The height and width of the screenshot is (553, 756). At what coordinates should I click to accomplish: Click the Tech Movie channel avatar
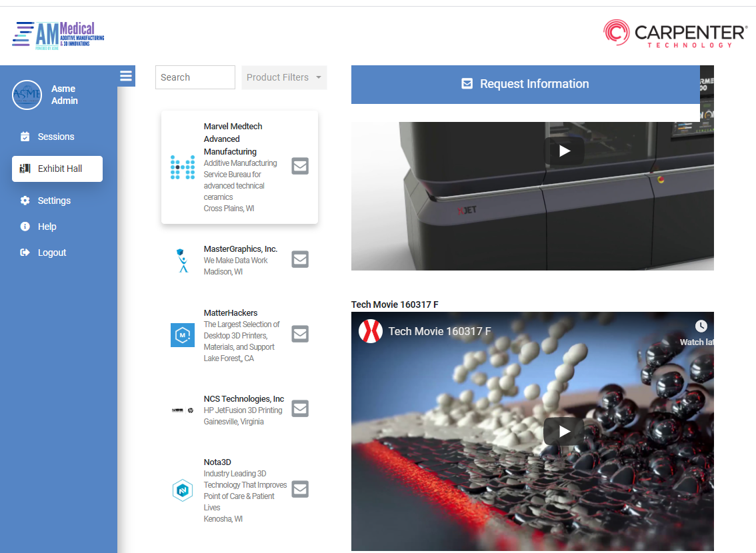click(370, 331)
